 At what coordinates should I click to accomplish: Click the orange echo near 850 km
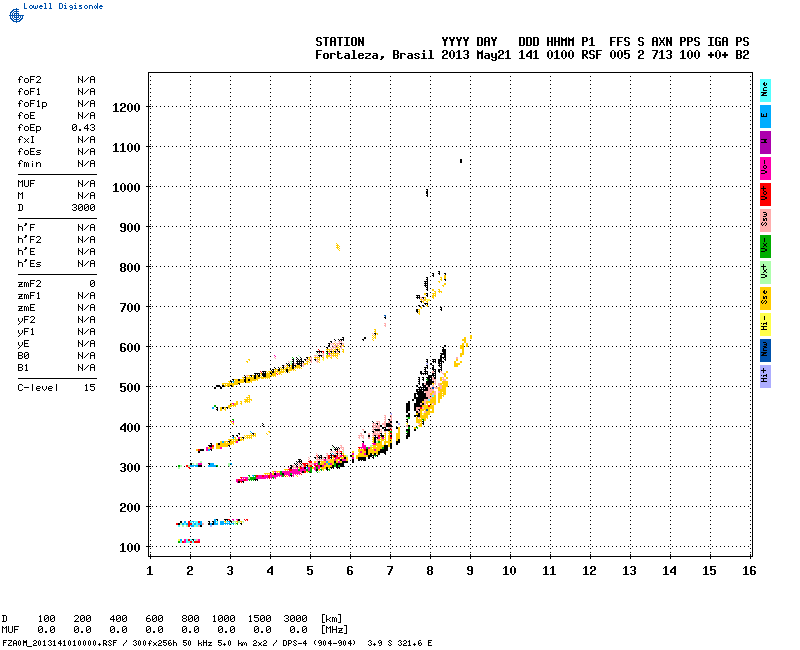click(x=338, y=247)
